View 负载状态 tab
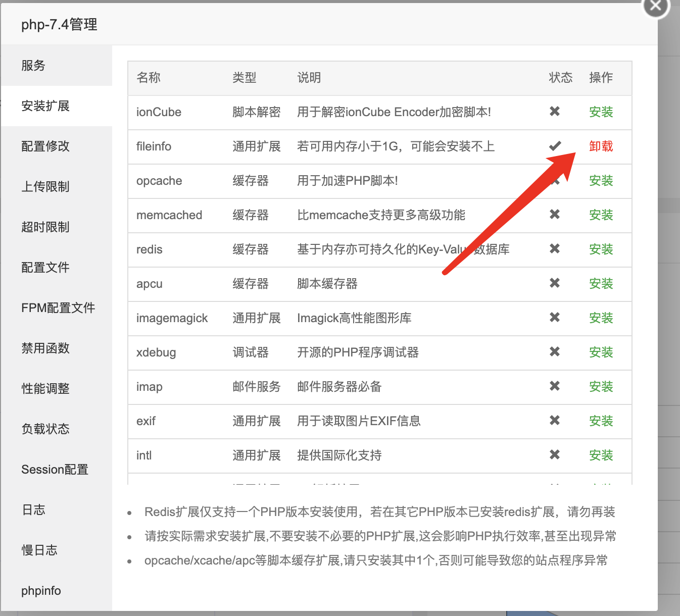Viewport: 680px width, 616px height. [x=57, y=429]
